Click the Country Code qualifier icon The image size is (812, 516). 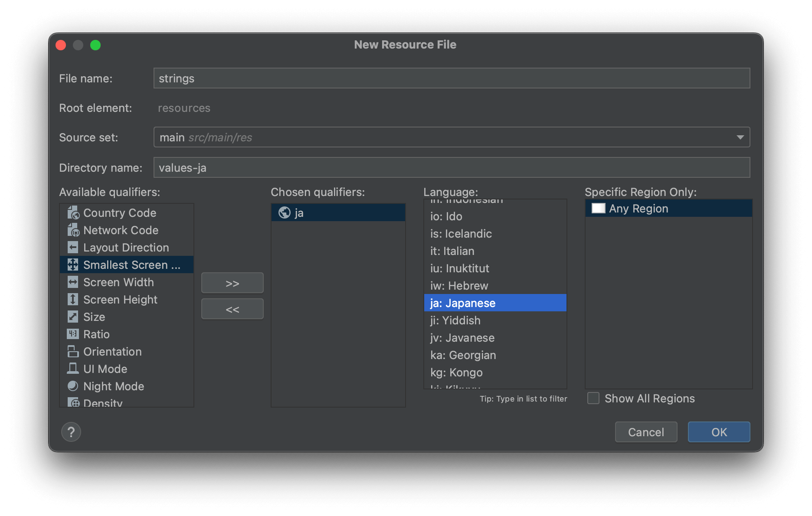[73, 213]
